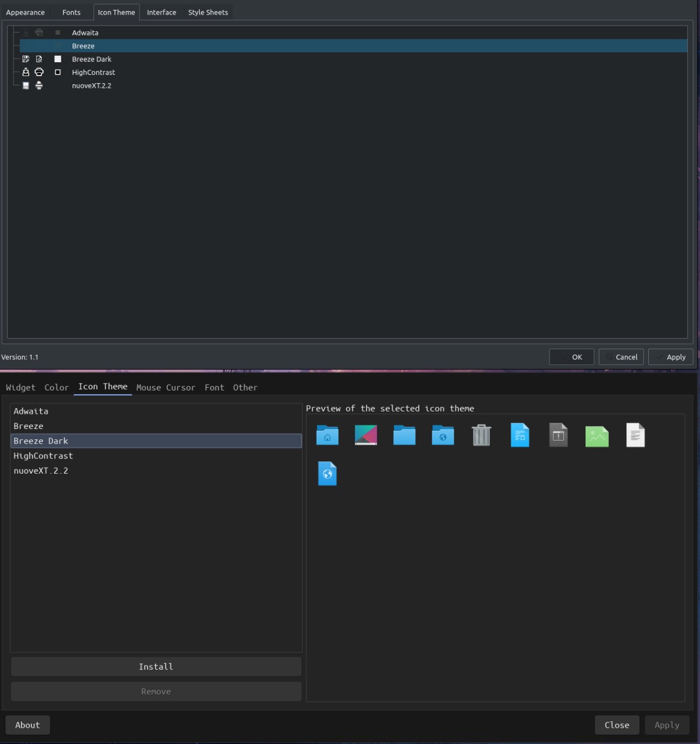Open the About dialog
Screen dimensions: 700x744
27,725
